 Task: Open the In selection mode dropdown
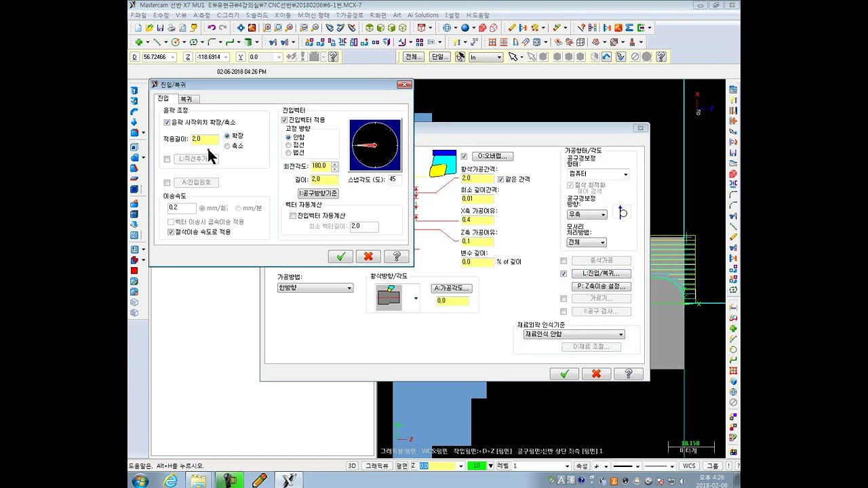click(486, 57)
